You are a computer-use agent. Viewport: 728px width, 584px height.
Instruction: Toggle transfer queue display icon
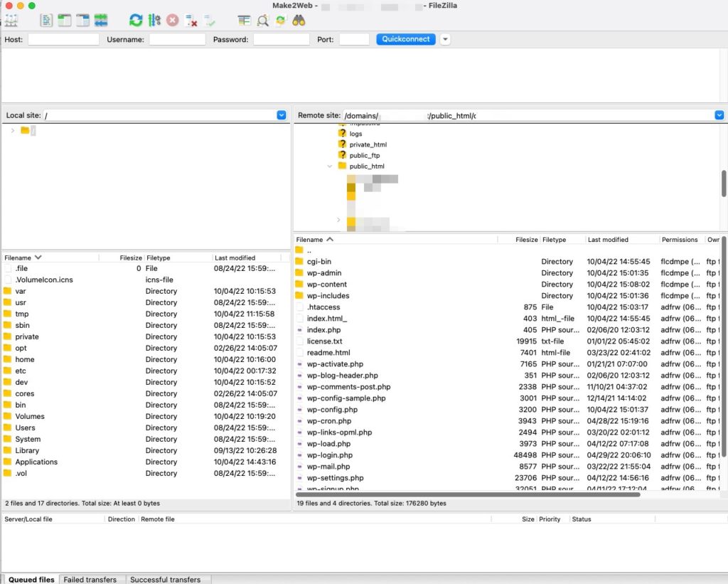coord(101,21)
